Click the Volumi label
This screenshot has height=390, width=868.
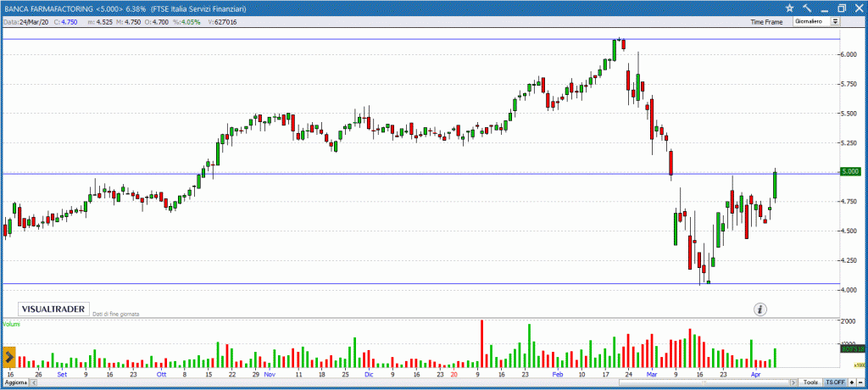pyautogui.click(x=12, y=324)
